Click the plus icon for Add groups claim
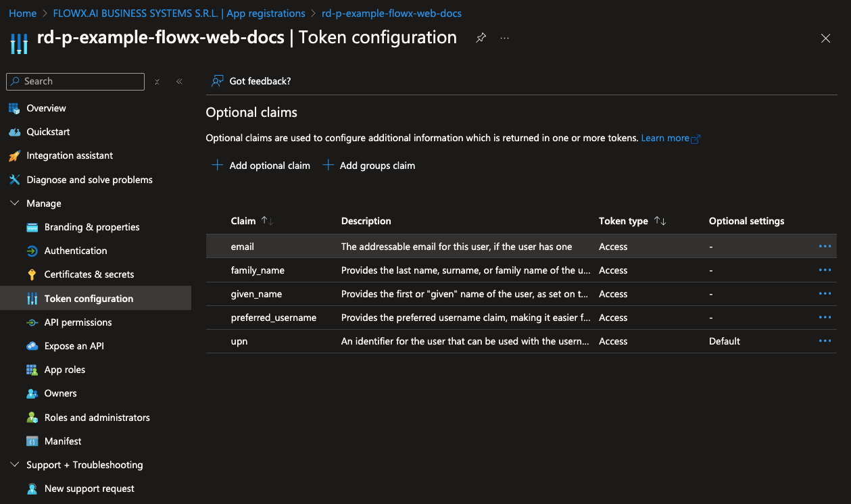This screenshot has height=504, width=851. point(328,166)
